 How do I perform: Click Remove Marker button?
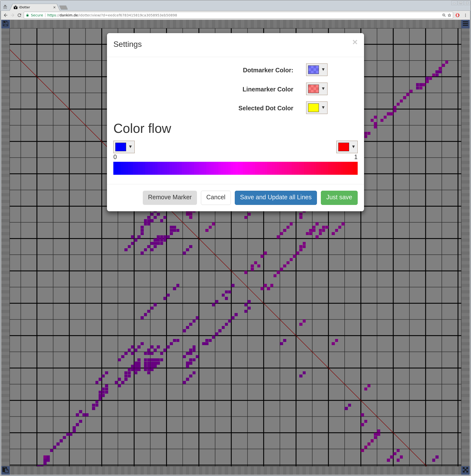[170, 197]
